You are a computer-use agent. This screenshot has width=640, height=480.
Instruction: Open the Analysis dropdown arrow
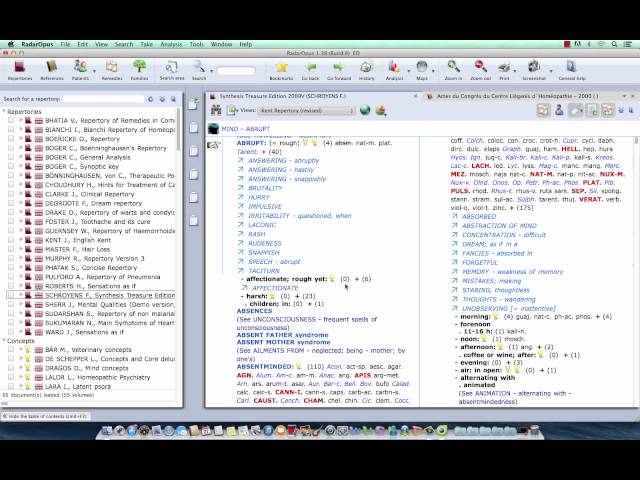click(408, 71)
